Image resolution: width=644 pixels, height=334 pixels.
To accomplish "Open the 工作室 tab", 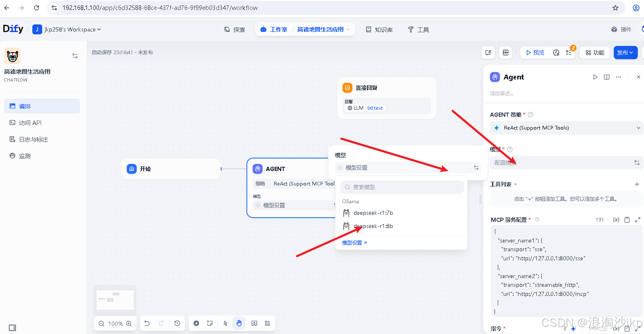I will pyautogui.click(x=274, y=29).
